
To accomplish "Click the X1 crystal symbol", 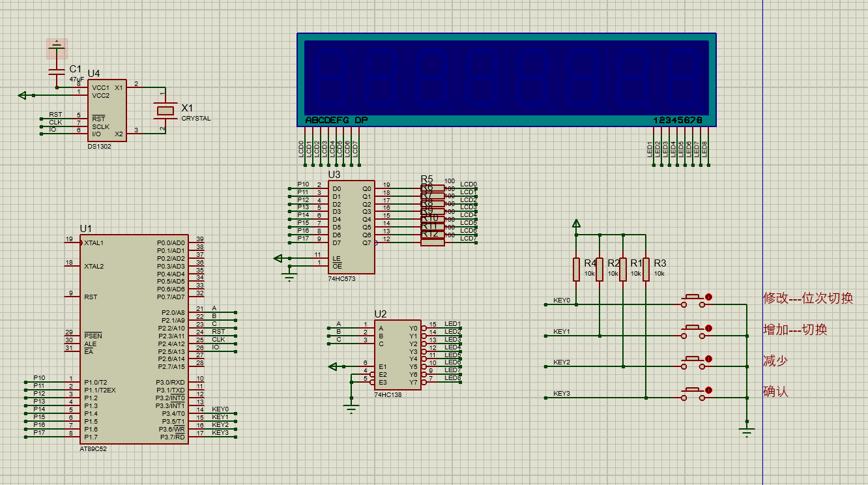I will coord(166,111).
